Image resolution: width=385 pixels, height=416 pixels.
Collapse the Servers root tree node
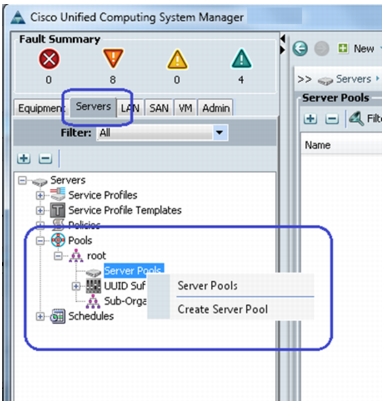(x=22, y=181)
